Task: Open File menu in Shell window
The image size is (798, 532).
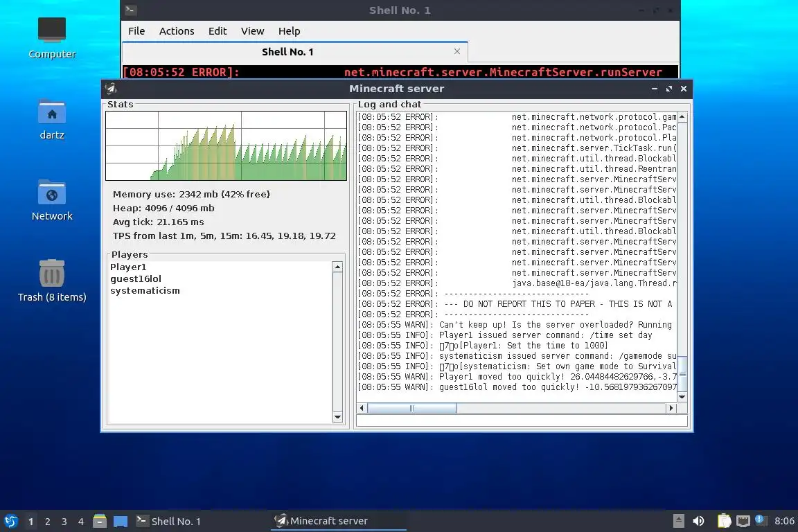Action: (x=136, y=31)
